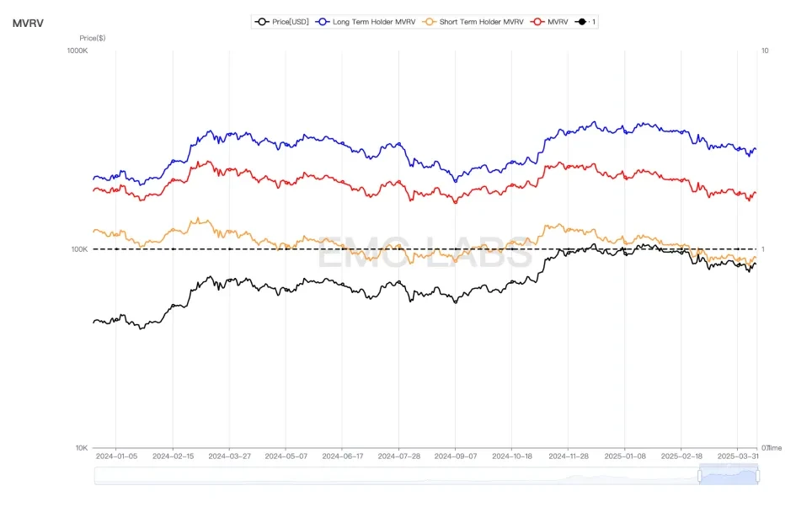The width and height of the screenshot is (812, 507).
Task: Click the 1000K price axis label
Action: pos(77,51)
